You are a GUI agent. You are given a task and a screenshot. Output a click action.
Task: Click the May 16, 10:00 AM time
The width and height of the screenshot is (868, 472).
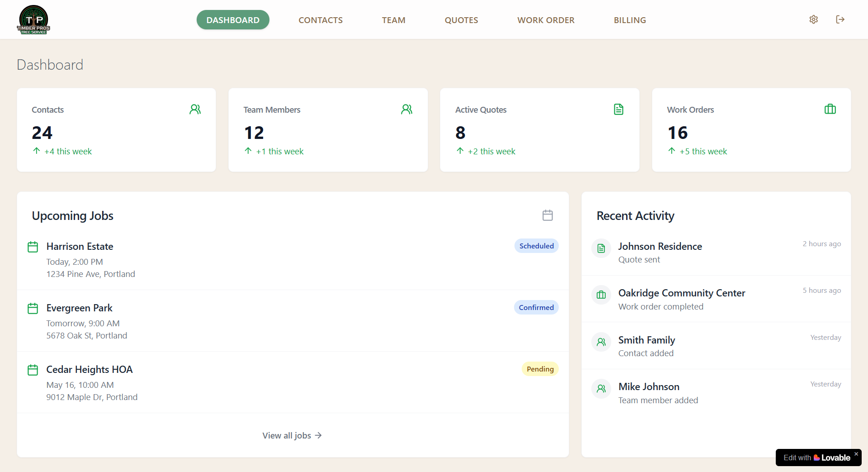point(80,385)
